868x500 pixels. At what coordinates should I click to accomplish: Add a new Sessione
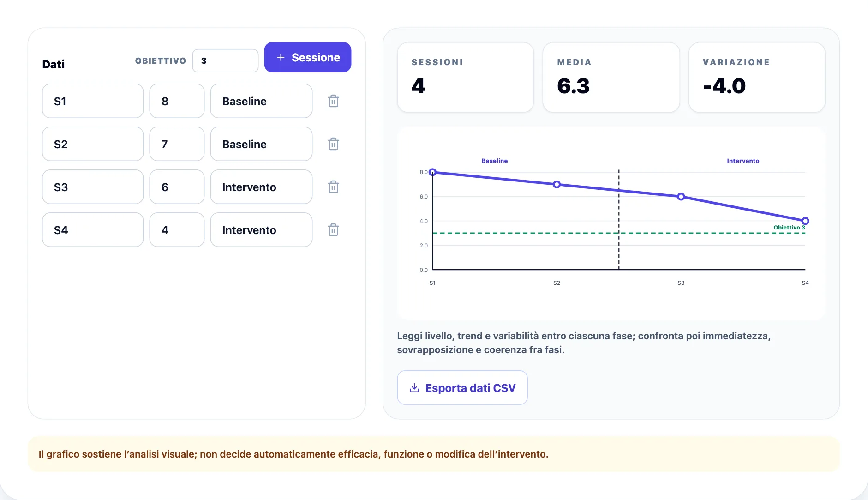[308, 57]
